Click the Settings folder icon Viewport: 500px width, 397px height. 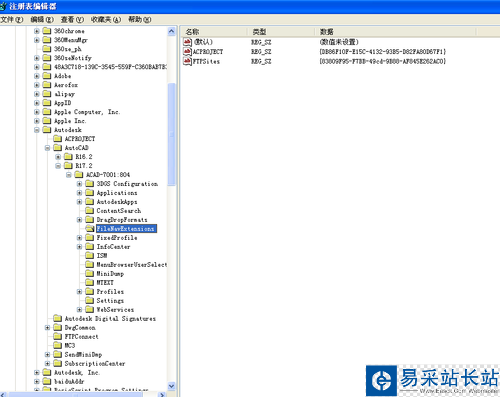pyautogui.click(x=89, y=301)
